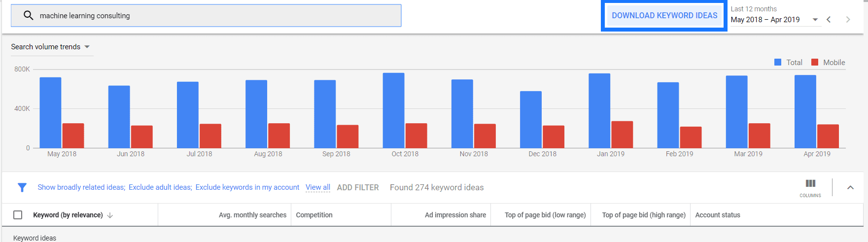Click Exclude keywords in my account filter
868x242 pixels.
point(247,187)
